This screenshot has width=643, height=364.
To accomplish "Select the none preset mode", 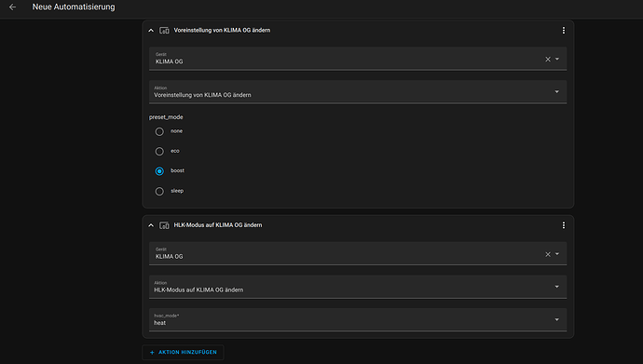I will (x=159, y=131).
